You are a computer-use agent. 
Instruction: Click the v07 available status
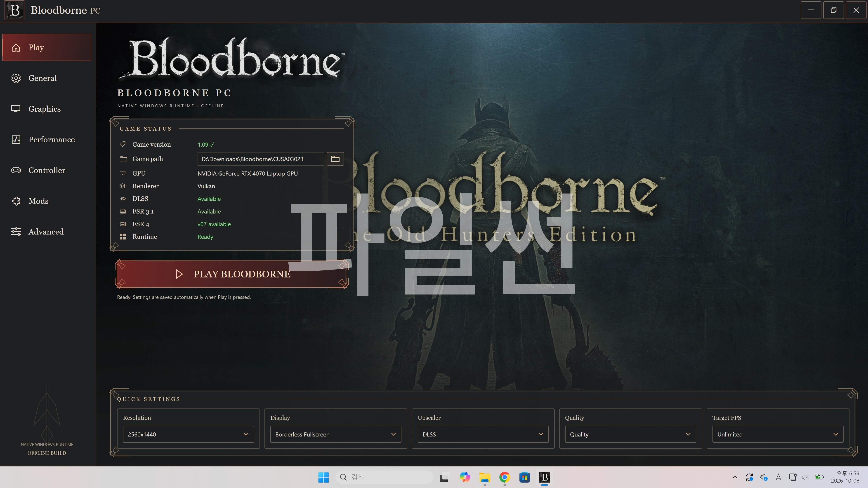pyautogui.click(x=214, y=224)
